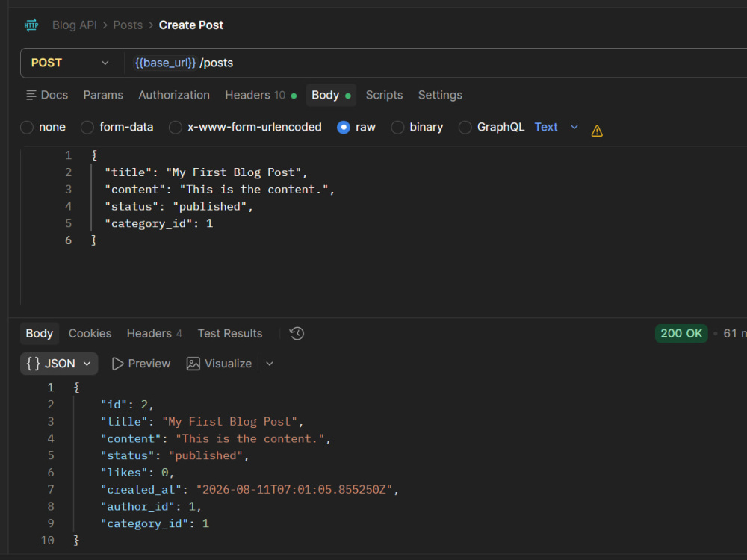Click the Visualize image icon
The height and width of the screenshot is (560, 747).
[193, 364]
